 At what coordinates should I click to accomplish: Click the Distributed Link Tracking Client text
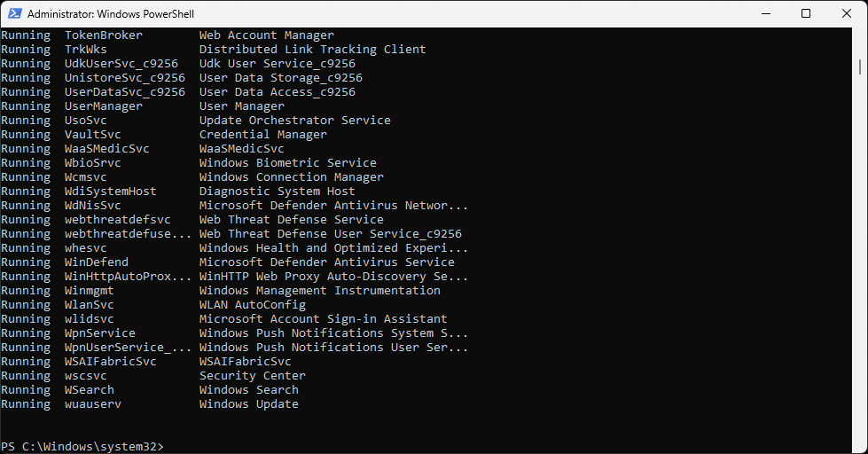coord(312,50)
